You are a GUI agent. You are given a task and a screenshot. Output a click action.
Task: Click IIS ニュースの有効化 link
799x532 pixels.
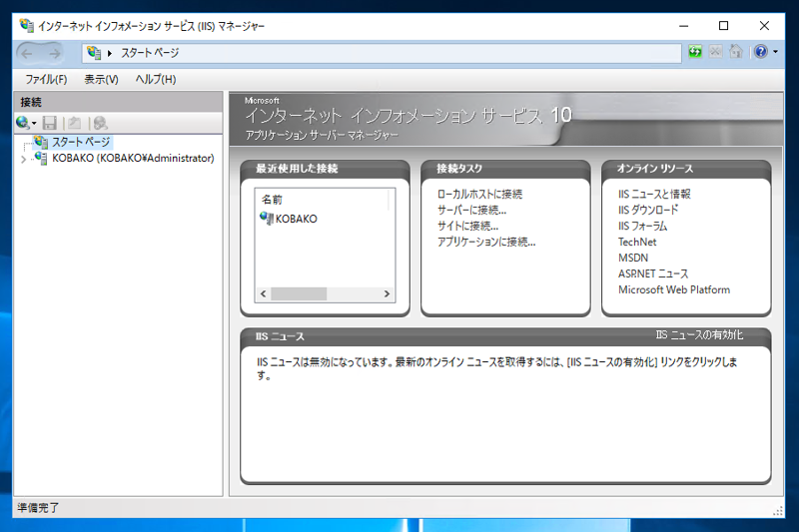pyautogui.click(x=699, y=335)
